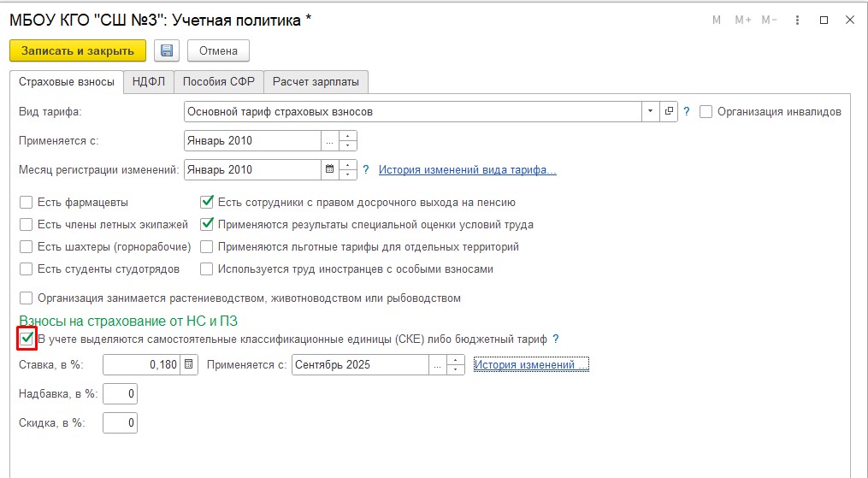Uncheck результаты специальной оценки условий труда
The width and height of the screenshot is (868, 478).
[206, 225]
